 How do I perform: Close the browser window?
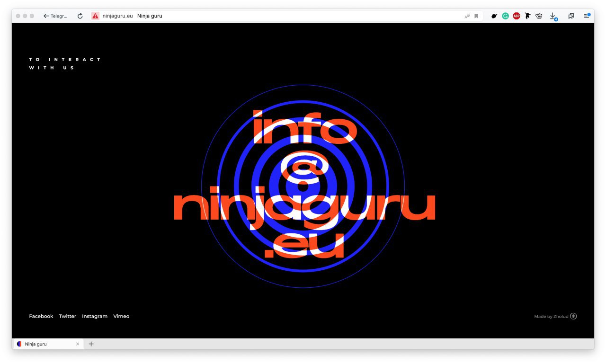[18, 16]
